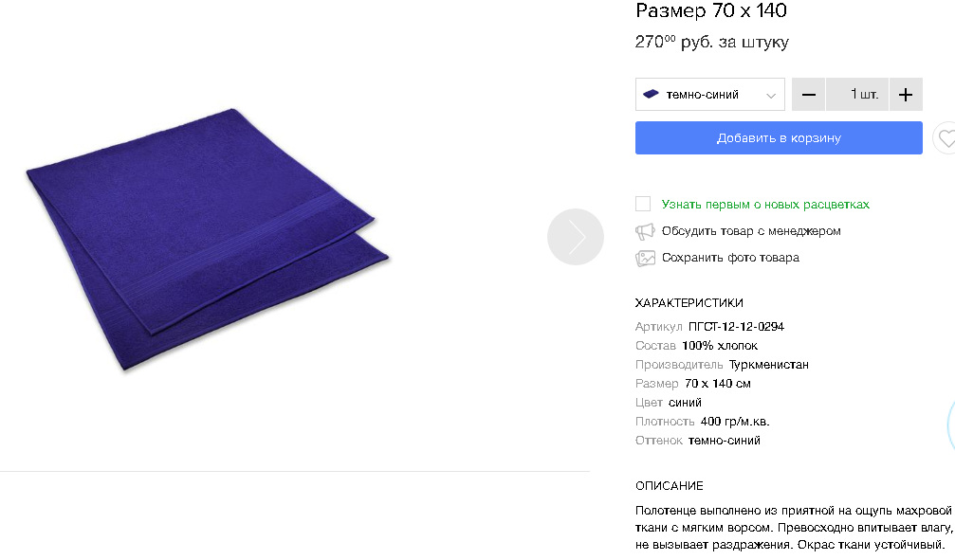Decrease quantity with the minus button
Screen dimensions: 955x560
808,95
